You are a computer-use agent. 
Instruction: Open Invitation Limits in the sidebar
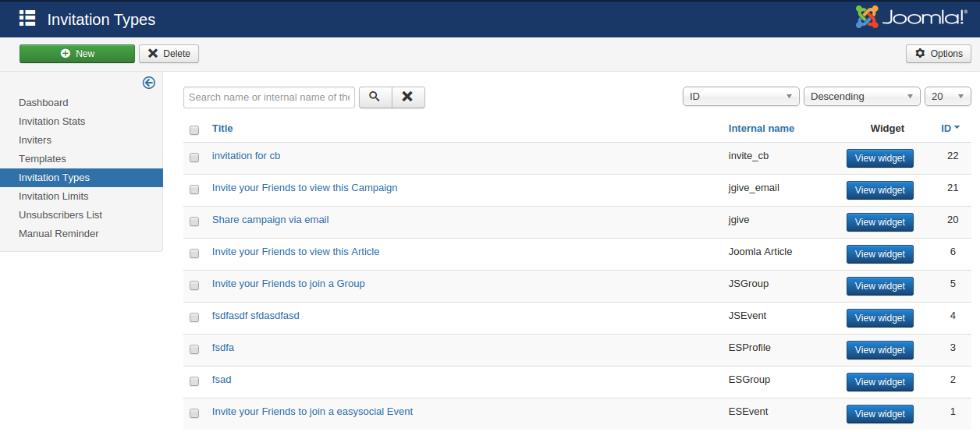pyautogui.click(x=54, y=196)
